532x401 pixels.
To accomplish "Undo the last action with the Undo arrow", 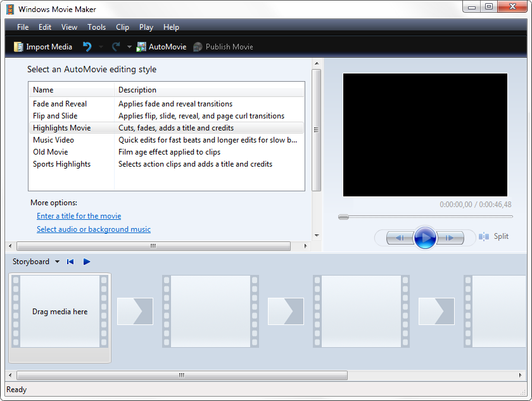I will [x=87, y=46].
